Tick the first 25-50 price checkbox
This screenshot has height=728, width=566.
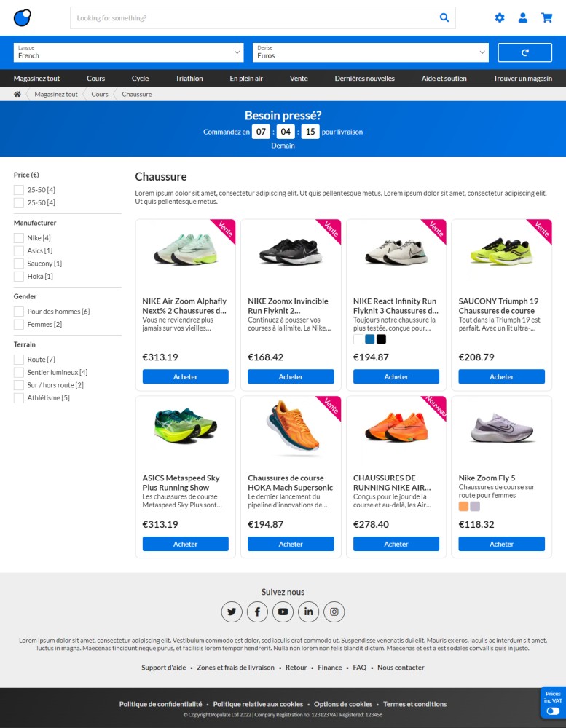(x=19, y=190)
